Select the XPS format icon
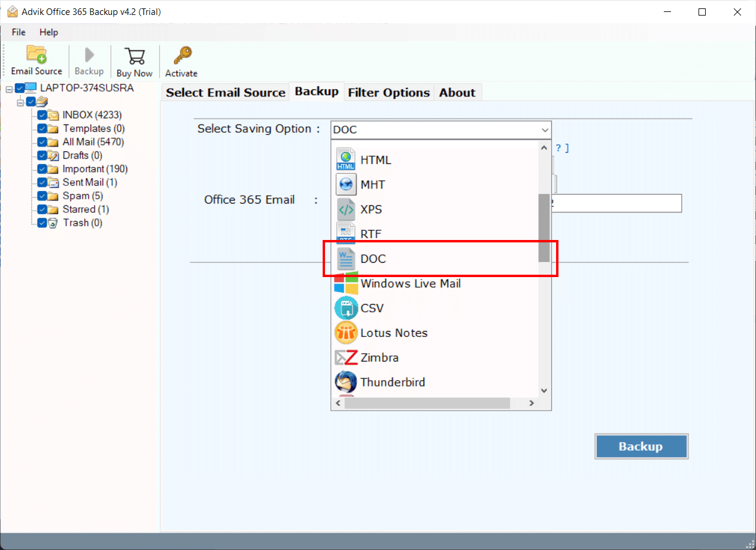The width and height of the screenshot is (756, 550). [346, 209]
